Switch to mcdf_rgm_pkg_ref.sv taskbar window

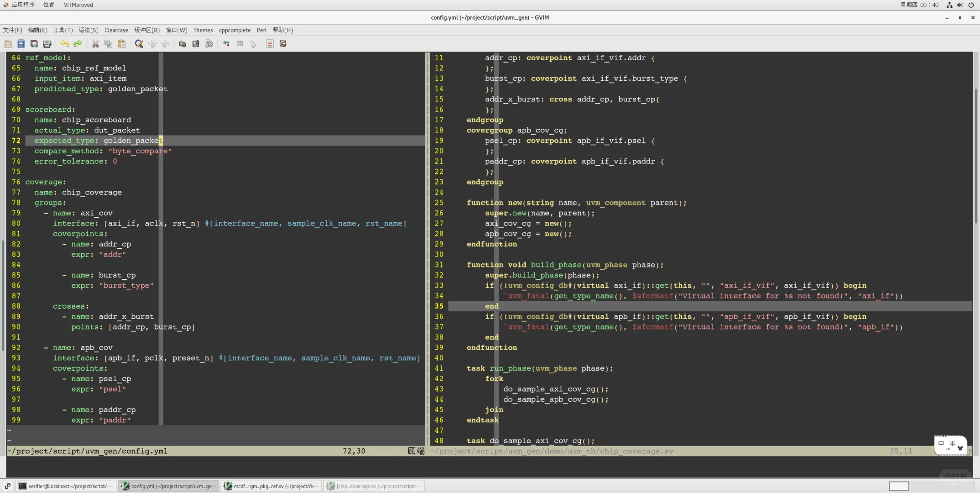[271, 486]
